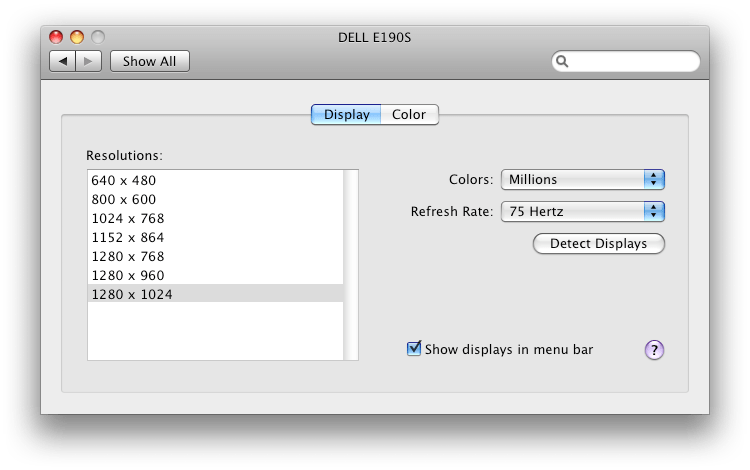Select the 800 x 600 resolution
Image resolution: width=750 pixels, height=470 pixels.
pyautogui.click(x=215, y=199)
